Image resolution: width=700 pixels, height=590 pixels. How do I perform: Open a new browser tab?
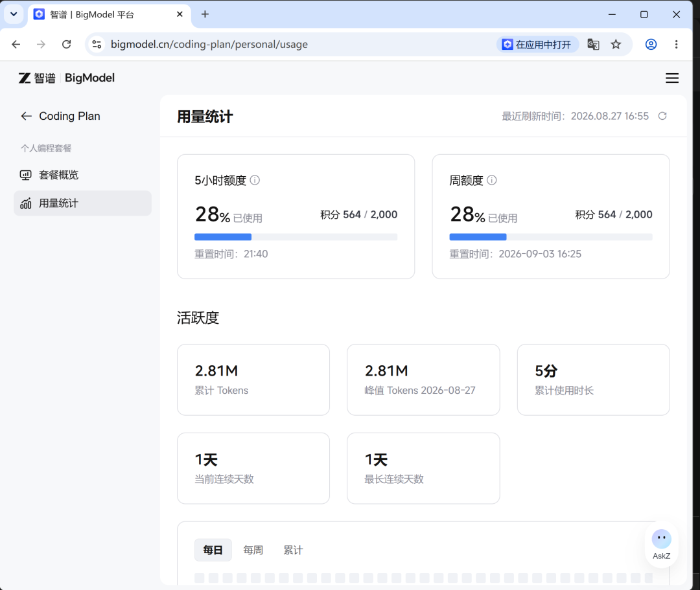(x=205, y=14)
